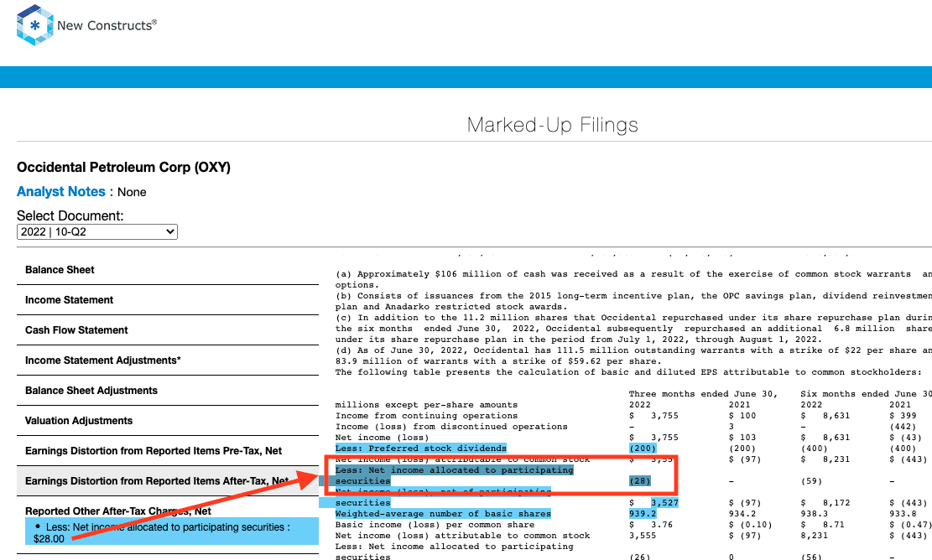932x560 pixels.
Task: Click the highlighted (200) preferred dividends value
Action: click(x=643, y=449)
